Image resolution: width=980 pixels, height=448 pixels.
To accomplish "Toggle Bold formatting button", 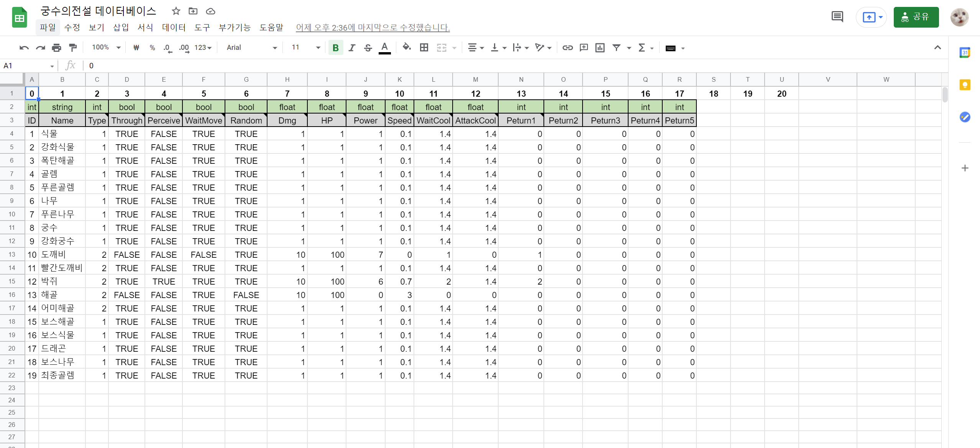I will pyautogui.click(x=335, y=48).
